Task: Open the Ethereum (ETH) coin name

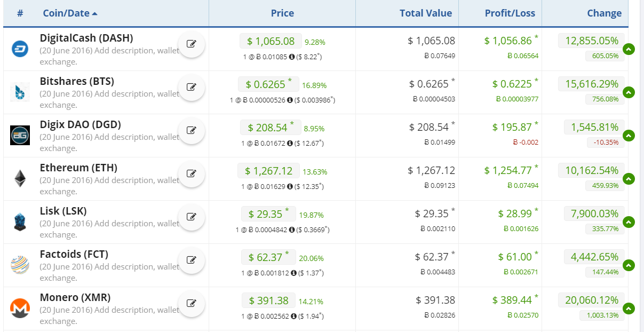Action: point(78,168)
